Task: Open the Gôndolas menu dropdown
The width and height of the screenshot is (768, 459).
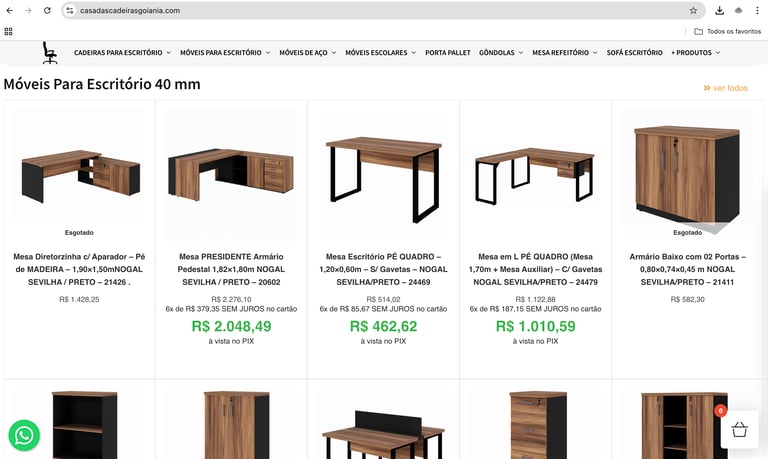Action: click(501, 52)
